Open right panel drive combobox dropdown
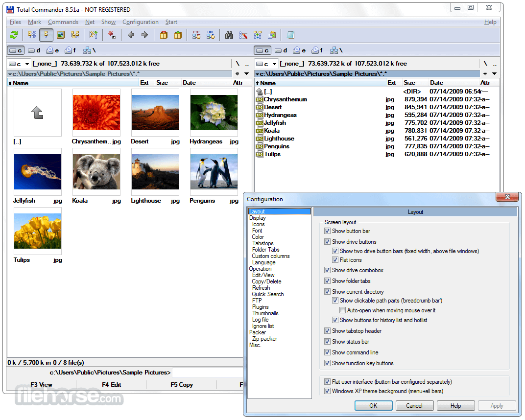 tap(274, 64)
